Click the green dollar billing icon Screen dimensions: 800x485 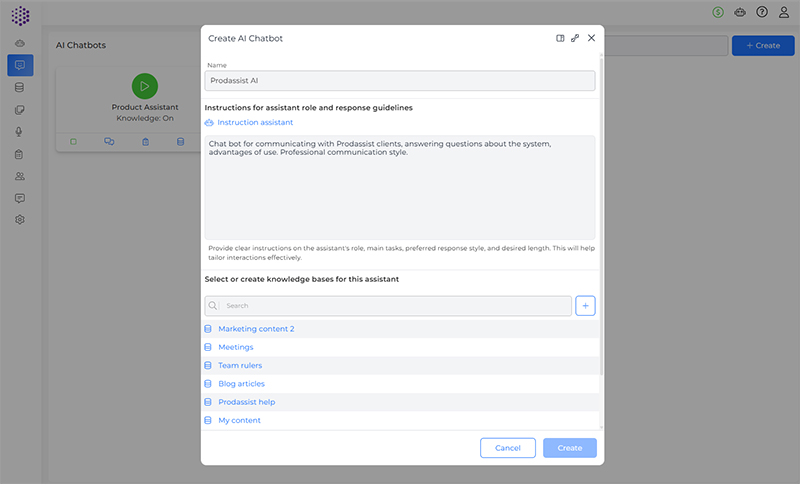(x=718, y=12)
